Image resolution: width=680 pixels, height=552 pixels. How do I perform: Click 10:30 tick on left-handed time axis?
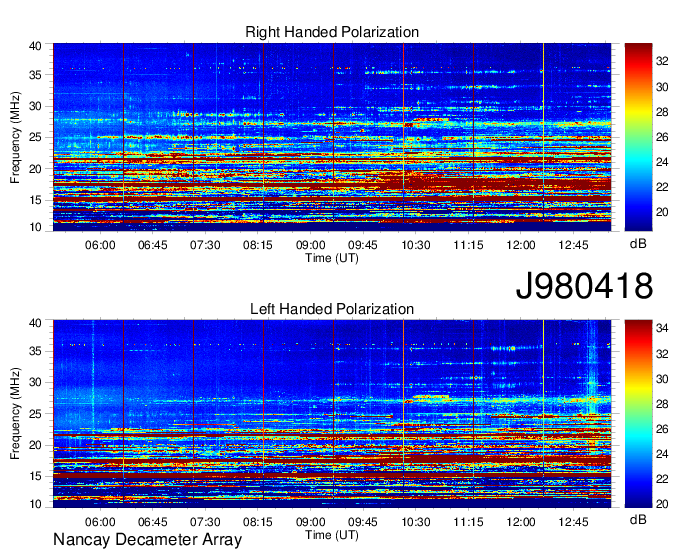tap(415, 522)
